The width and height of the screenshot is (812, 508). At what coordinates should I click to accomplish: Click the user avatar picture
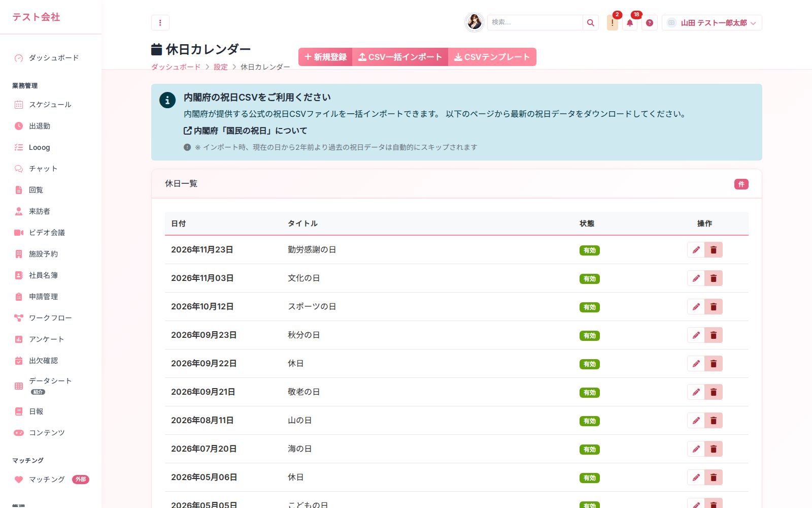pyautogui.click(x=475, y=22)
